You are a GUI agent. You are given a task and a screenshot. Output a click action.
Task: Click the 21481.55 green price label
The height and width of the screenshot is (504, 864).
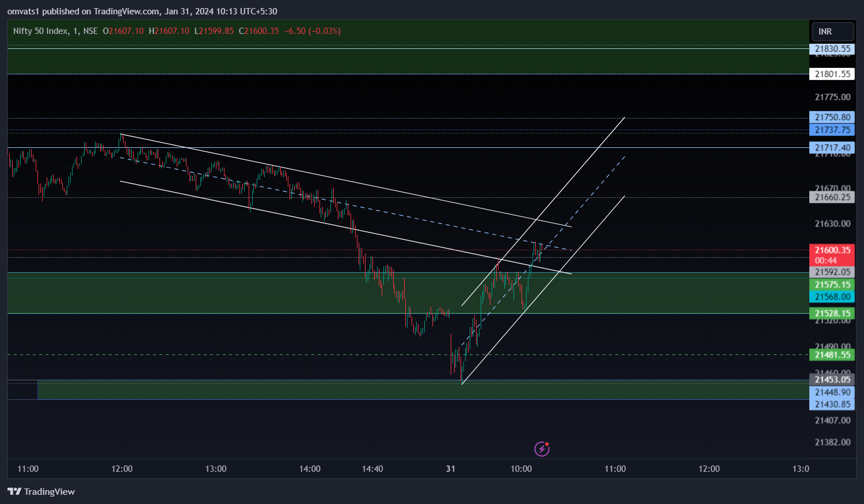(x=832, y=355)
